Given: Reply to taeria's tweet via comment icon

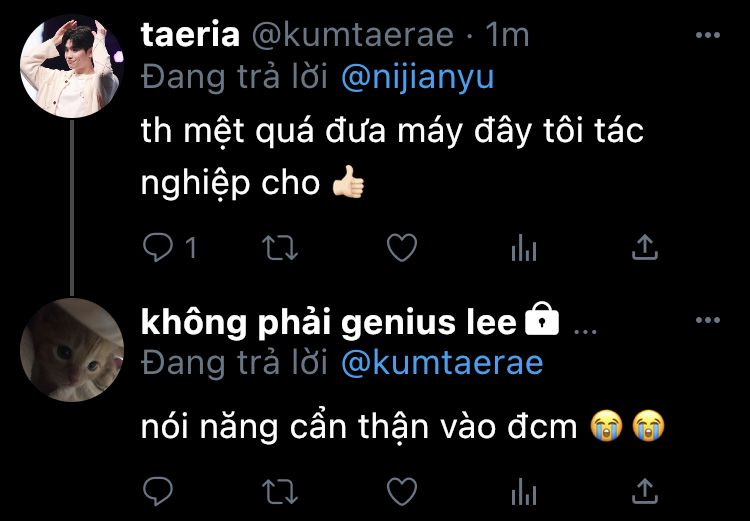Looking at the screenshot, I should pyautogui.click(x=158, y=248).
